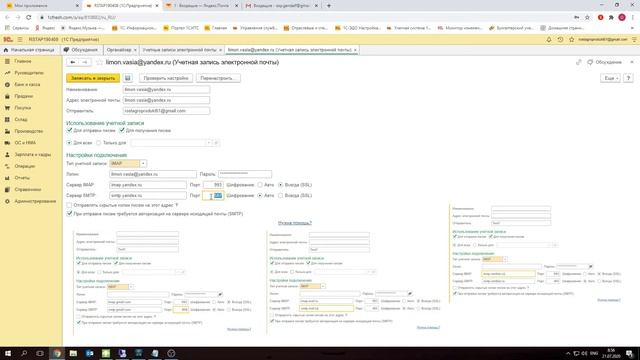Open Отчеты section in sidebar
Image resolution: width=640 pixels, height=360 pixels.
click(22, 178)
